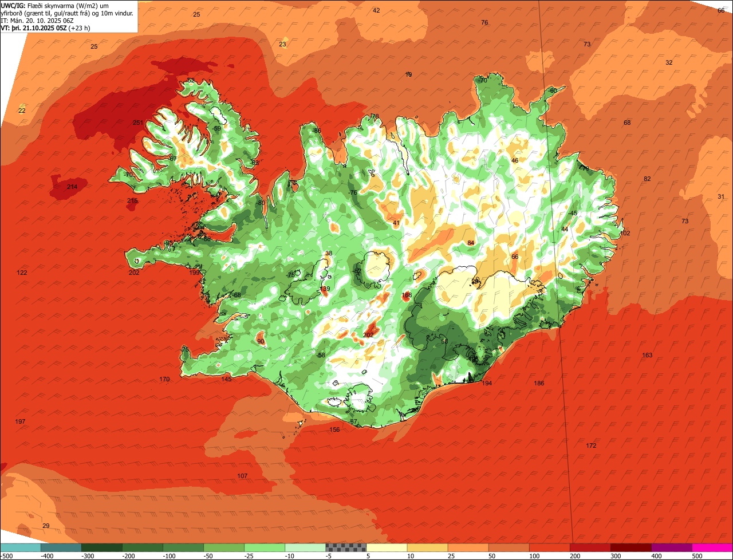Viewport: 733px width, 560px height.
Task: Click the dark maroon swatch between 300 and 400
Action: 631,547
